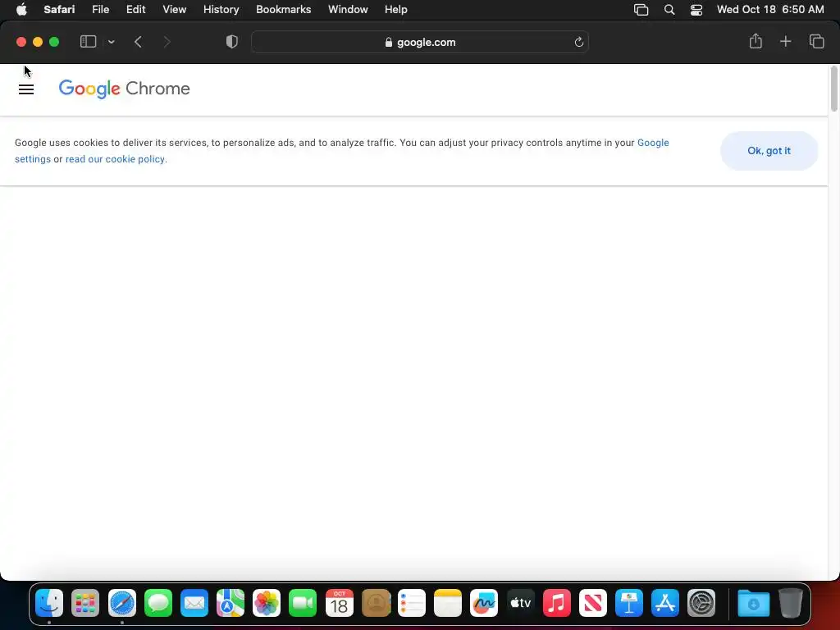840x630 pixels.
Task: Open the Trash in the Dock
Action: [x=790, y=603]
